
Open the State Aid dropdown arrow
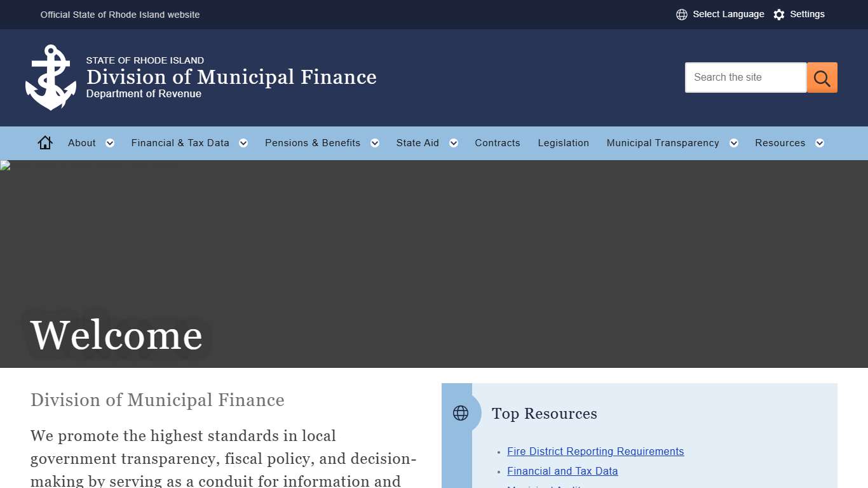point(453,143)
